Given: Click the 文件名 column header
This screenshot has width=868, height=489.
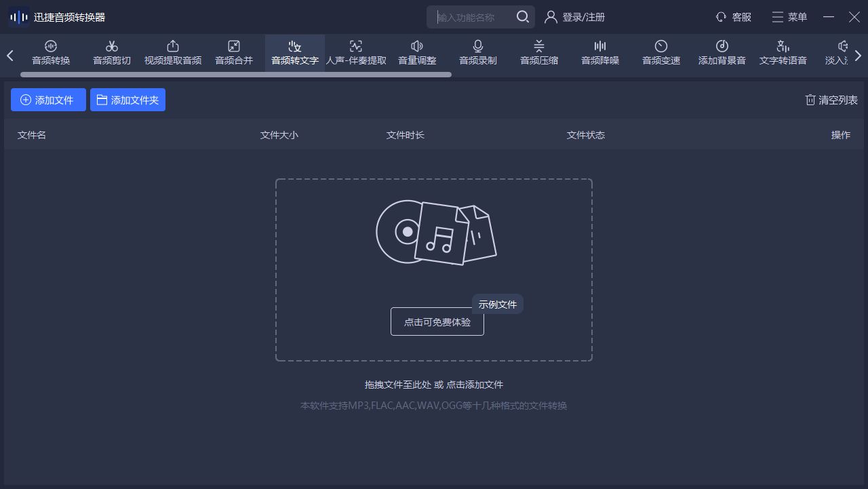Looking at the screenshot, I should (x=32, y=135).
